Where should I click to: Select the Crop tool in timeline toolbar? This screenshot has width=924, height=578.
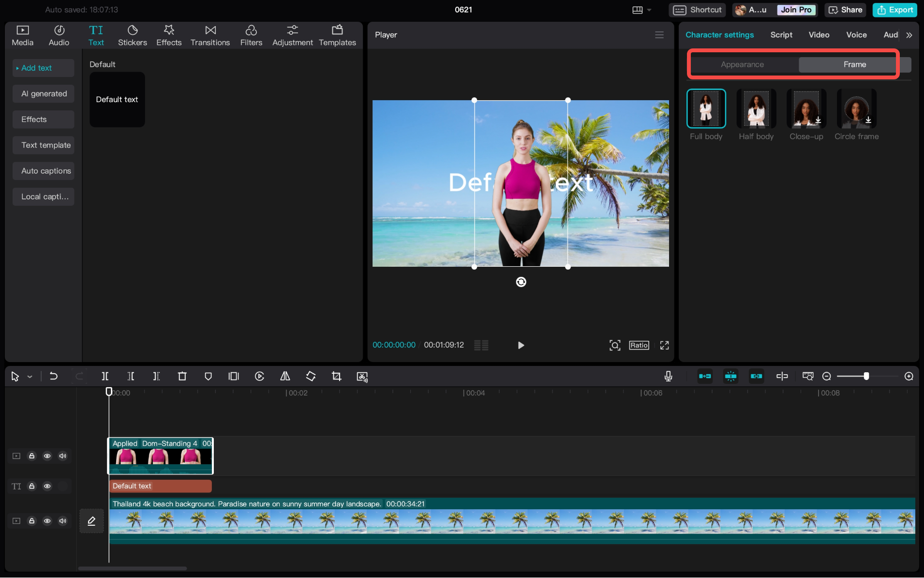tap(336, 376)
